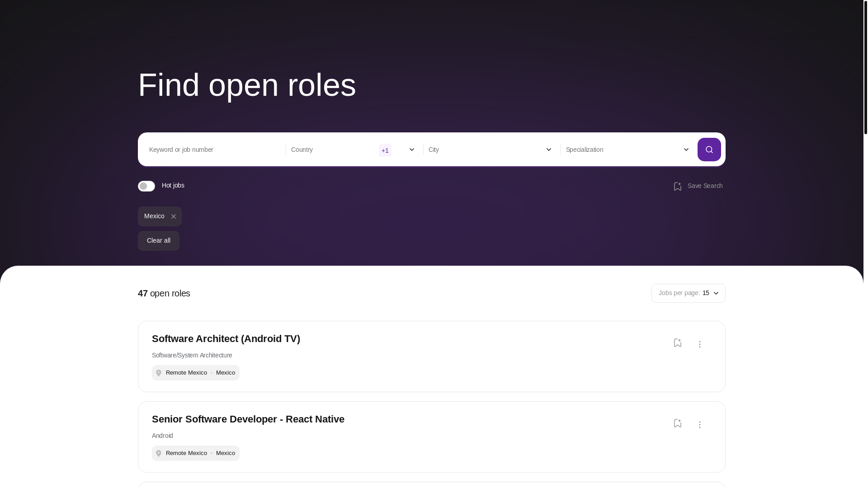This screenshot has width=868, height=488.
Task: Focus the Keyword or job number field
Action: [214, 150]
